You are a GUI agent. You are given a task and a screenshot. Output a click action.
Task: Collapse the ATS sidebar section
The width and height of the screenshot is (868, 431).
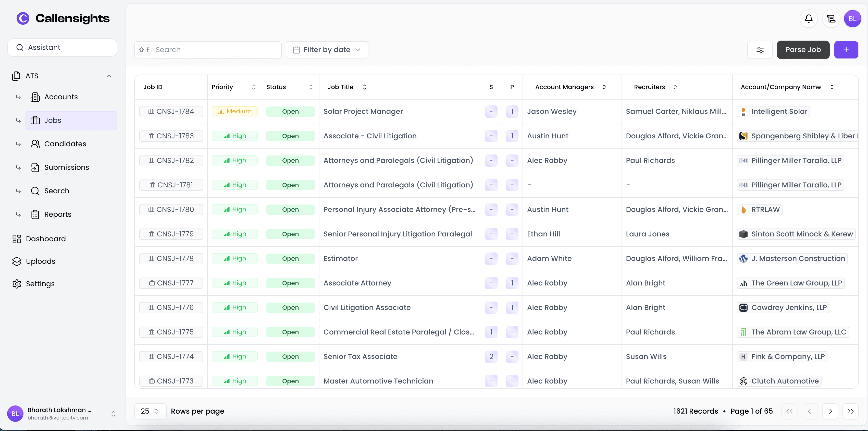point(109,76)
